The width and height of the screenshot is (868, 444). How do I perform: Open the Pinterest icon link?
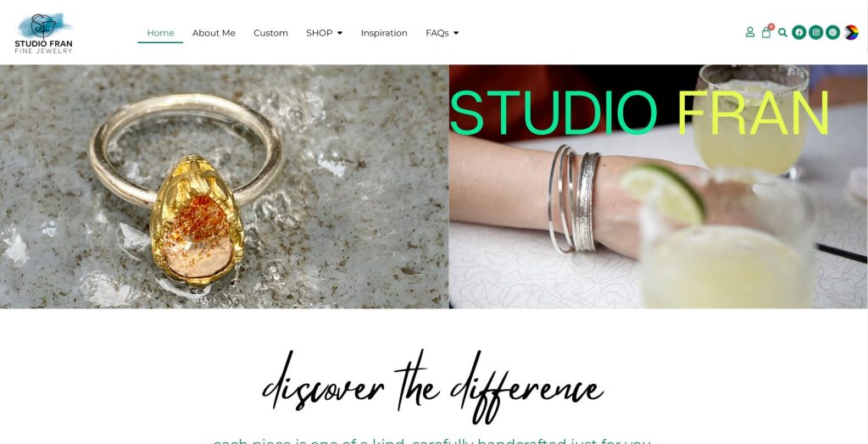832,33
